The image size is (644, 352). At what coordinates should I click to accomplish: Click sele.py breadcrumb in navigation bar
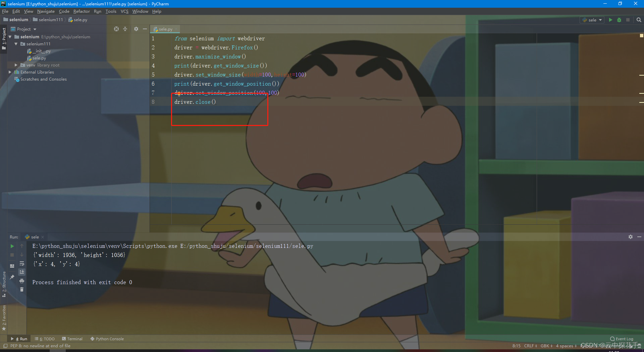[x=78, y=20]
